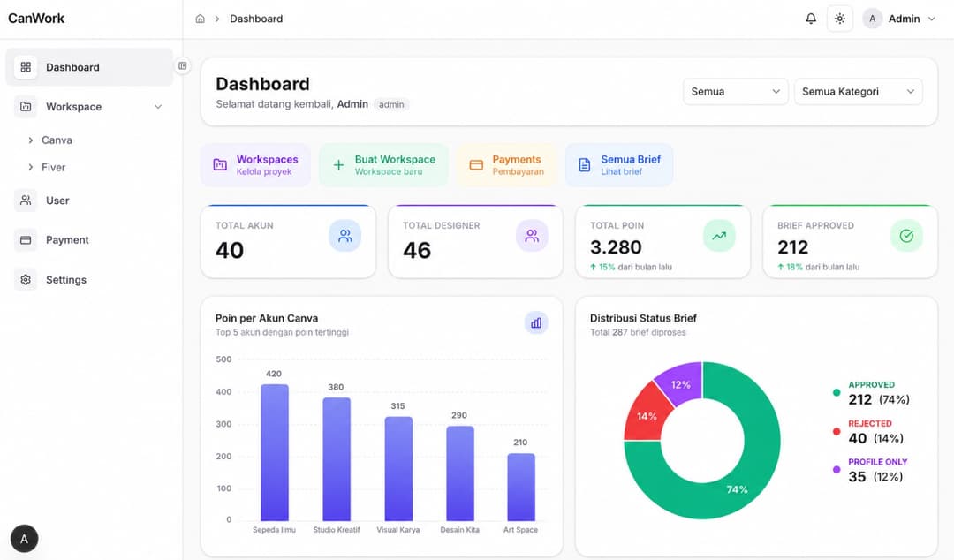The image size is (954, 560).
Task: Click the Sepeda Ilmu bar in the chart
Action: click(x=275, y=452)
